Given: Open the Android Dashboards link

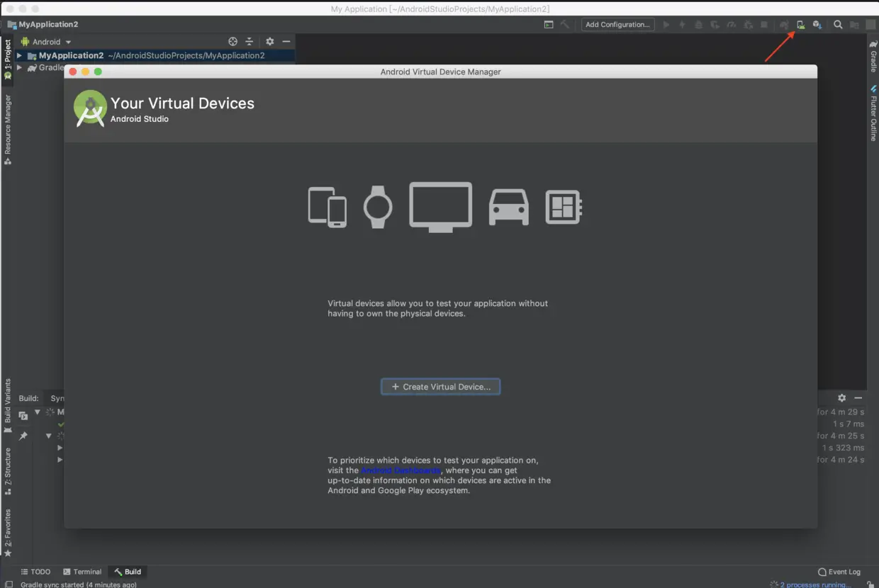Looking at the screenshot, I should coord(401,470).
